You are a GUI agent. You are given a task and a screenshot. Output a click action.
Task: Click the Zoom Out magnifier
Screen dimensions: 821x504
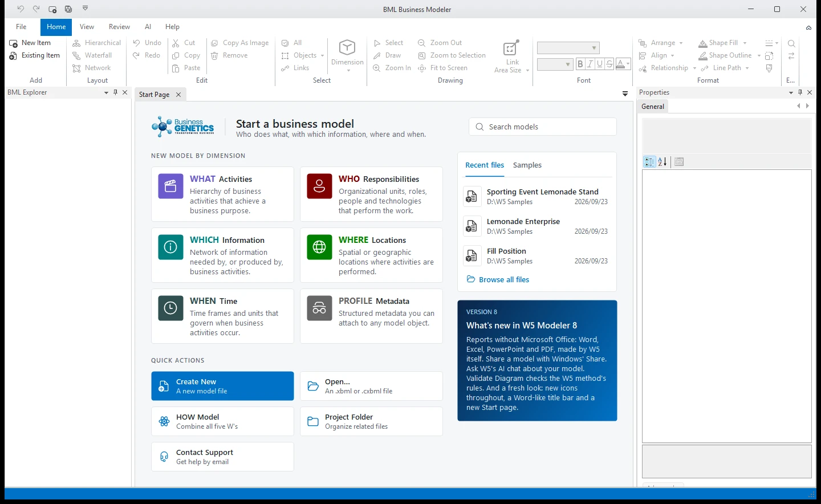pyautogui.click(x=422, y=43)
